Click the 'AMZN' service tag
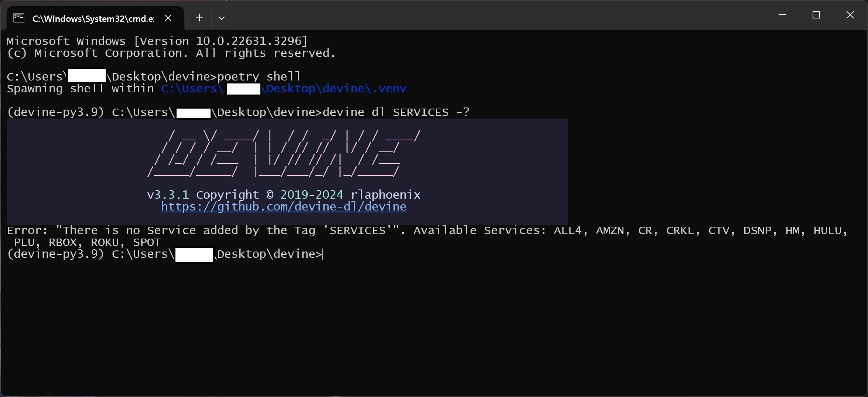 click(610, 230)
